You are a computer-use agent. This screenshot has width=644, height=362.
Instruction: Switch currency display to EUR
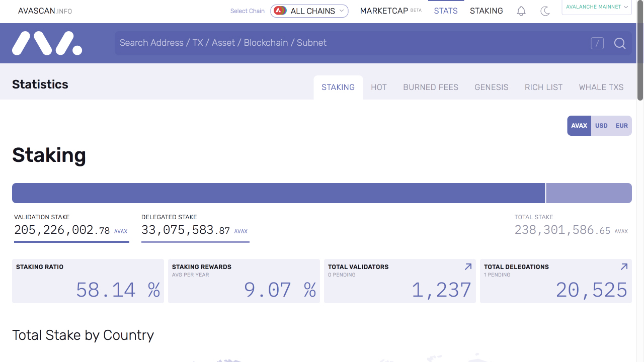622,126
